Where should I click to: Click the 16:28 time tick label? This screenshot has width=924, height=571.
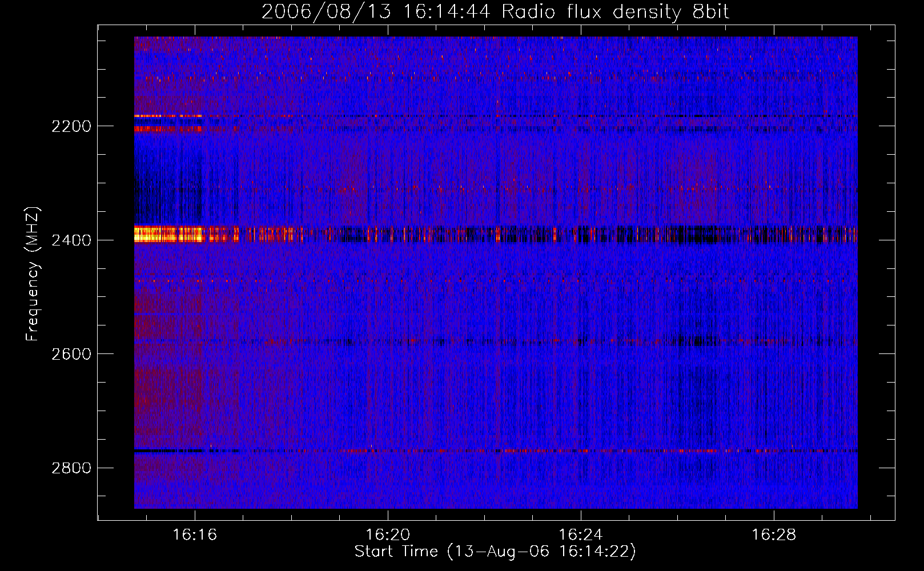(774, 535)
